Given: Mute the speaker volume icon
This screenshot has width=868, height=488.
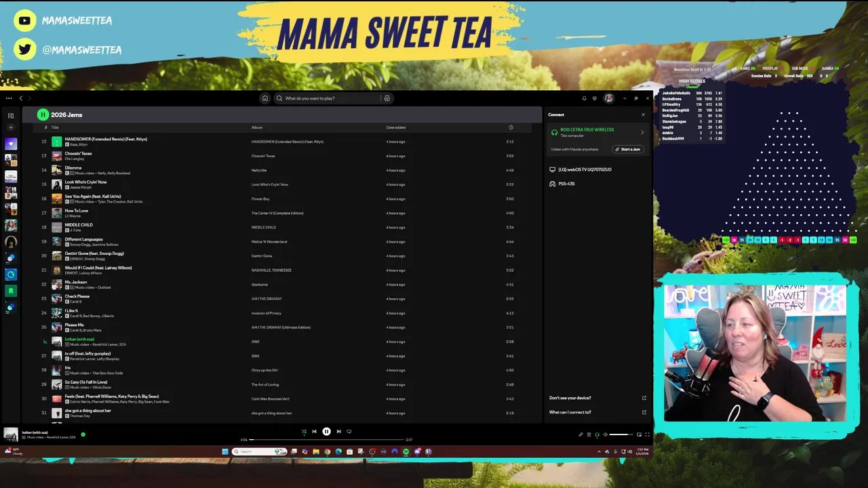Looking at the screenshot, I should [x=605, y=434].
